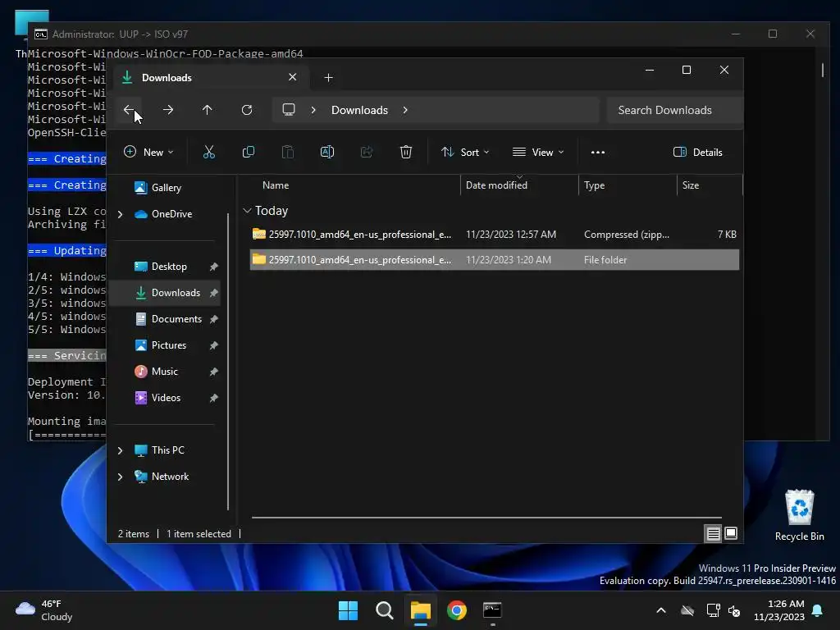
Task: Toggle the Details pane
Action: tap(698, 152)
